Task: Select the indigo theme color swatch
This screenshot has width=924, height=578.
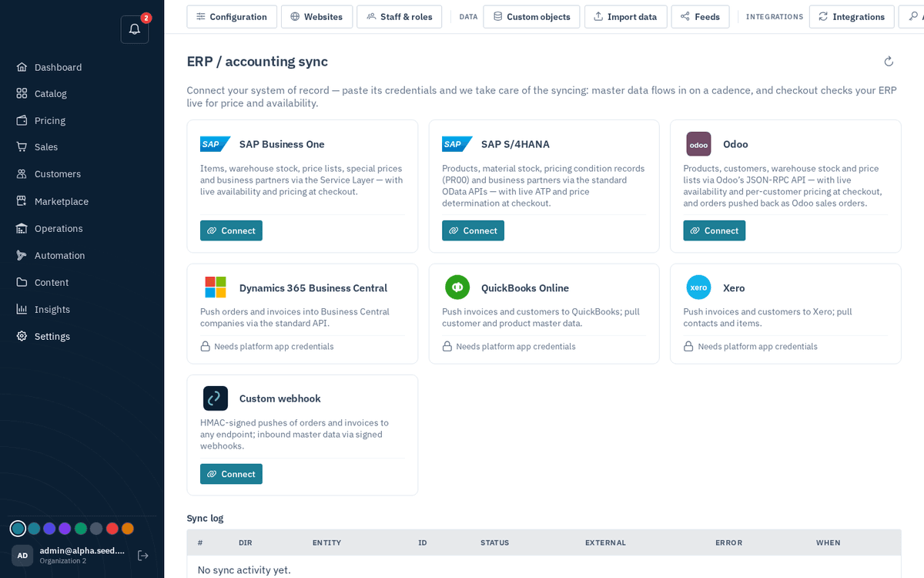Action: [x=49, y=529]
